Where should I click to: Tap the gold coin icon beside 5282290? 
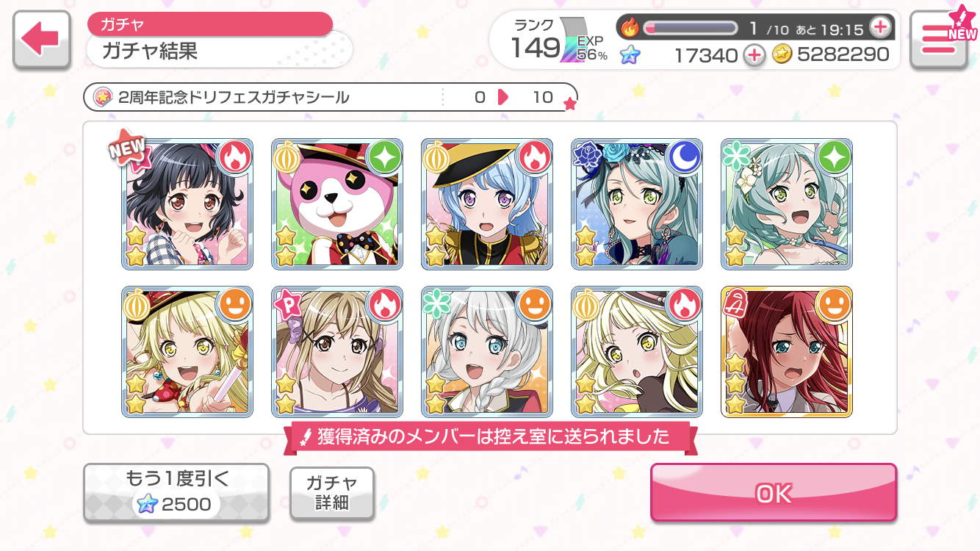782,54
